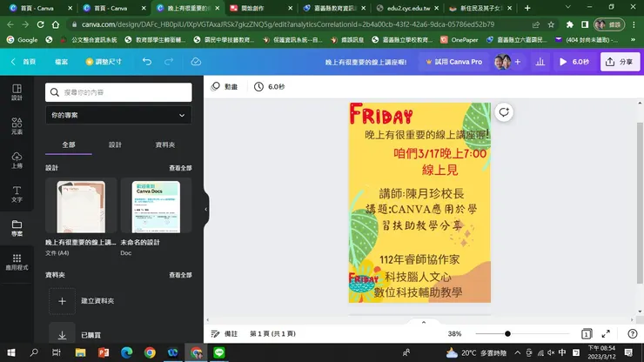The width and height of the screenshot is (644, 362).
Task: Open the 檔案 file menu
Action: [61, 62]
